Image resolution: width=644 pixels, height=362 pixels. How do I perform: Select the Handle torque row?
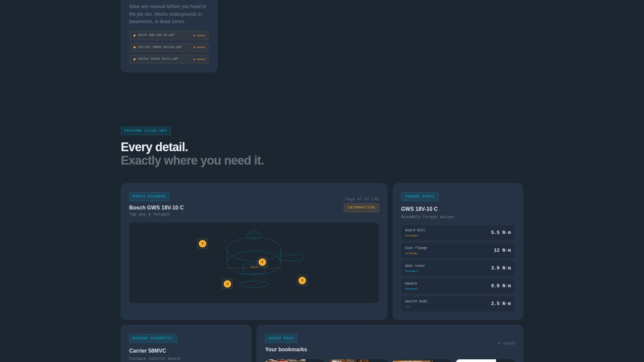point(458,286)
